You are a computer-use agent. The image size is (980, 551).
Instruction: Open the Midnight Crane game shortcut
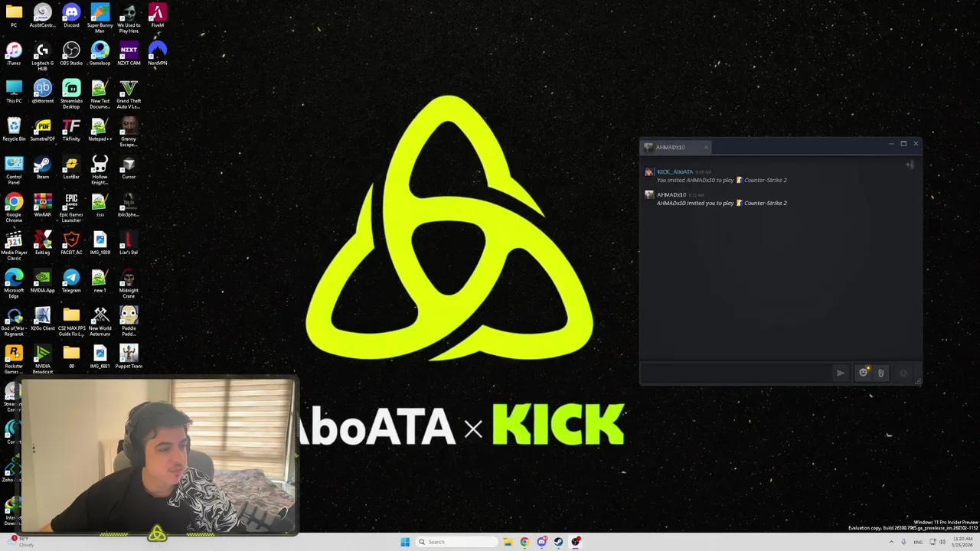pos(129,284)
